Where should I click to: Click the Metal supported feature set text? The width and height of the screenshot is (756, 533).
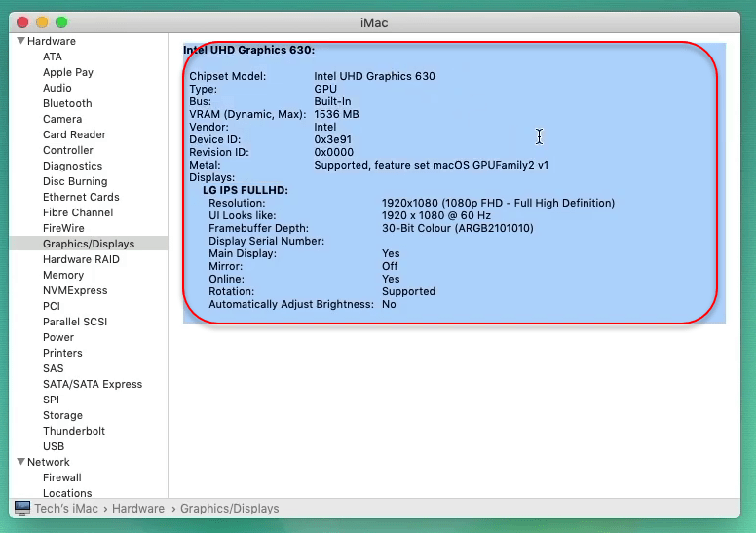[x=431, y=165]
